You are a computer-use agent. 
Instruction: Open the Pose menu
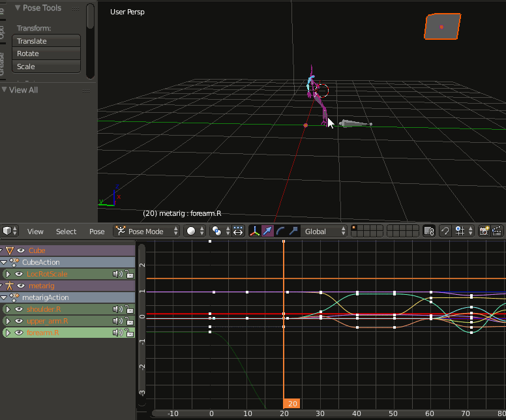click(x=97, y=232)
